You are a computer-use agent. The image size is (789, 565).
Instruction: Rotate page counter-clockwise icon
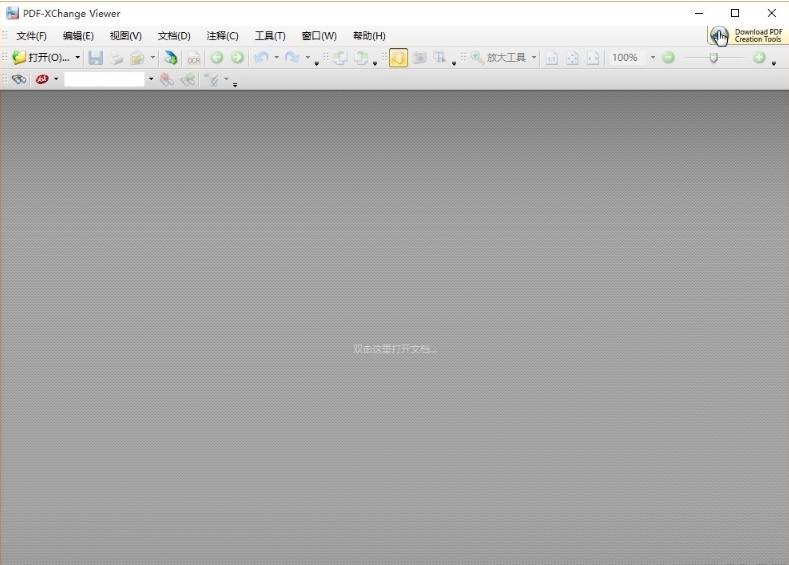pyautogui.click(x=340, y=58)
